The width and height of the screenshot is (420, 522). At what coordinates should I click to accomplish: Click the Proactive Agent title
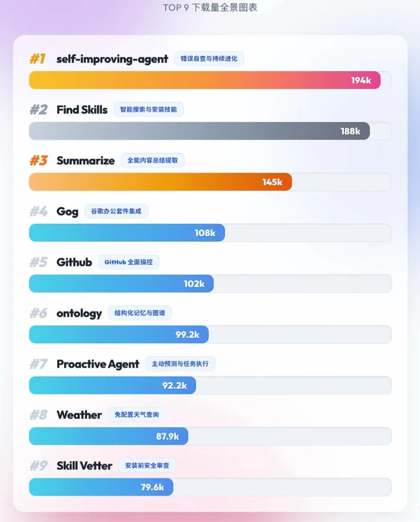98,364
